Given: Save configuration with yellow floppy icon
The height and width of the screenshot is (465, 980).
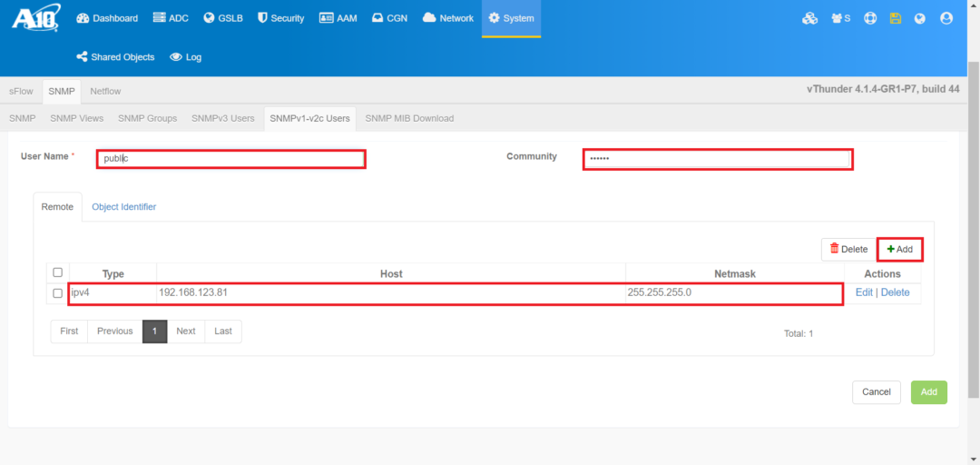Looking at the screenshot, I should click(896, 18).
